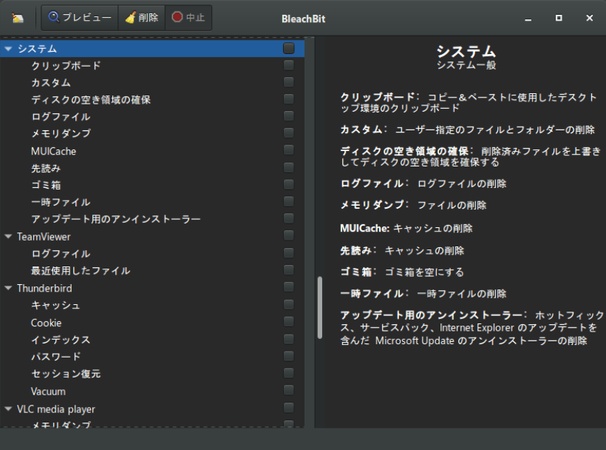Collapse the Thunderbird tree section

(8, 288)
